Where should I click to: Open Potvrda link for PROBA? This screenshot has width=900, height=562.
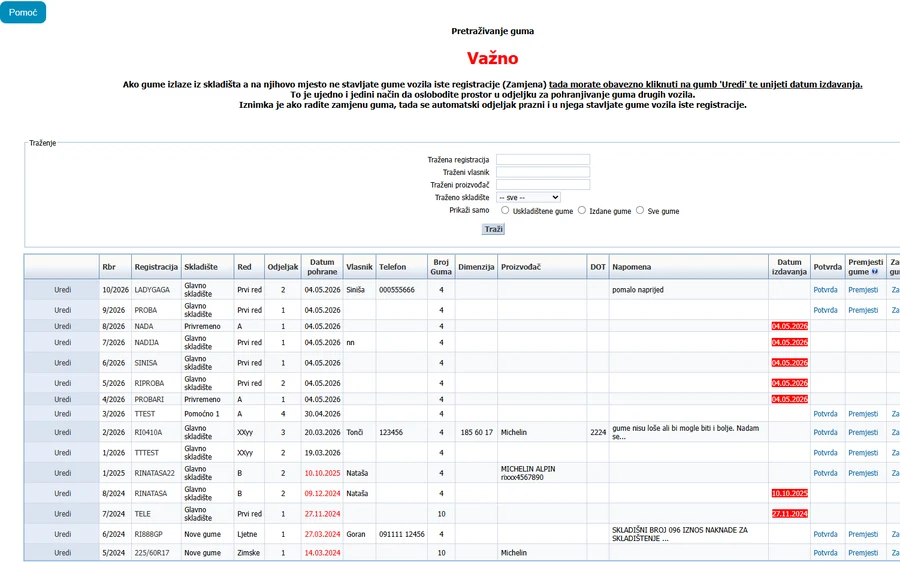tap(825, 310)
